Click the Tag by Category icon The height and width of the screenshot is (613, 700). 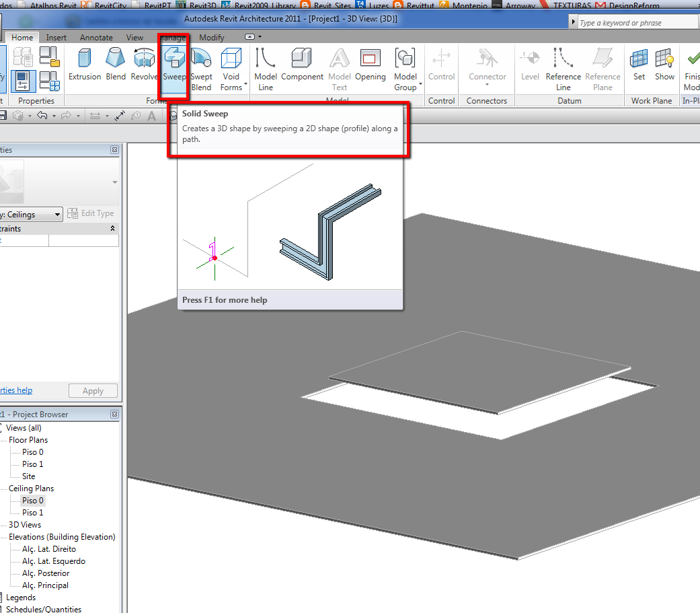tap(136, 116)
